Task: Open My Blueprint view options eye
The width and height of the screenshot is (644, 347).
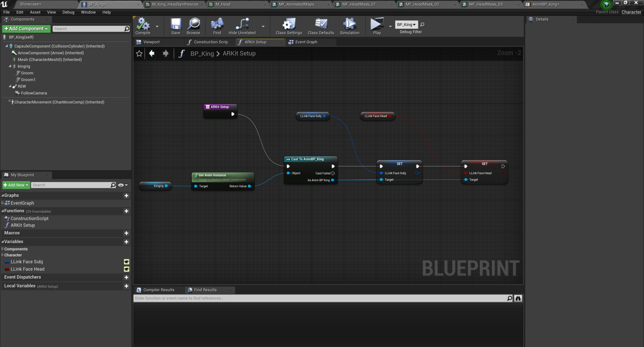Action: point(123,185)
